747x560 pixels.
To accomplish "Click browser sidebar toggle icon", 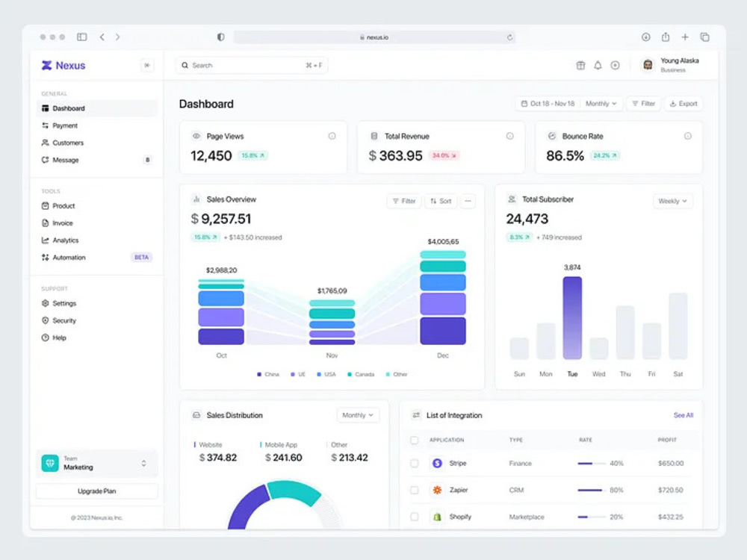I will point(82,37).
